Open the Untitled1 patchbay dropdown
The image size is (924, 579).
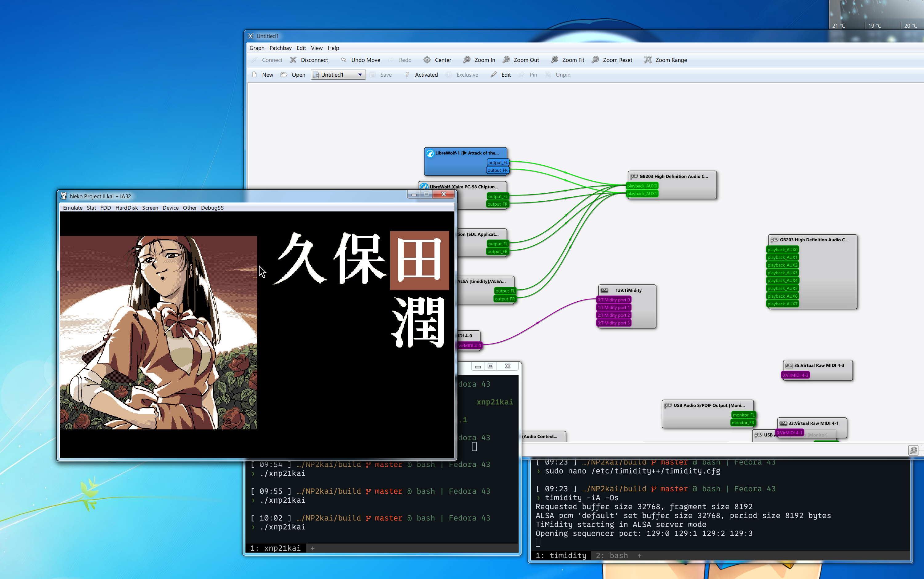[x=338, y=75]
